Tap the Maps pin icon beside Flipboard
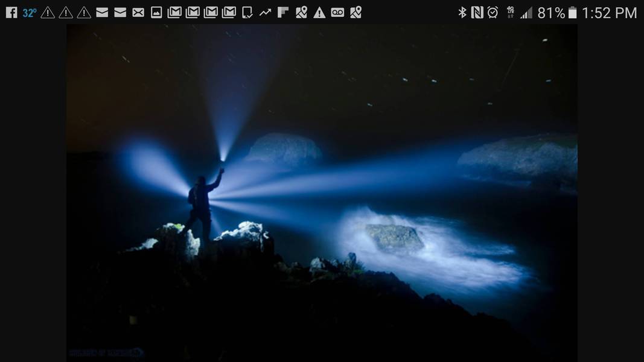 pos(301,12)
